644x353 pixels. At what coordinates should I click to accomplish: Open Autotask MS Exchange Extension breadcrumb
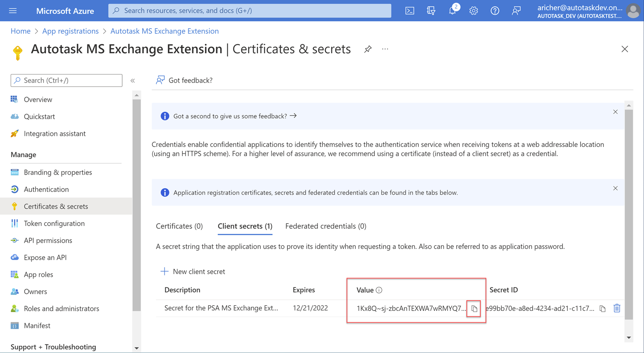tap(164, 31)
